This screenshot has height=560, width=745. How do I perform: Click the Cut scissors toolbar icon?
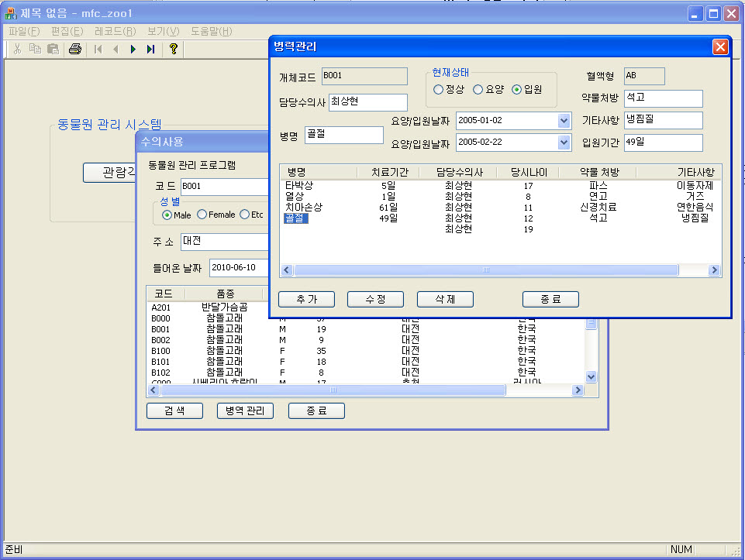point(18,49)
